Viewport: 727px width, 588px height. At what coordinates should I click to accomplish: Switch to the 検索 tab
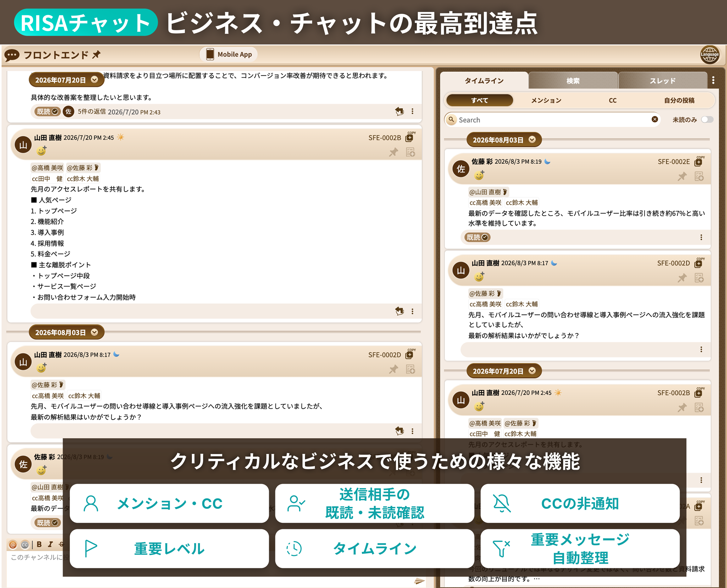pos(573,81)
